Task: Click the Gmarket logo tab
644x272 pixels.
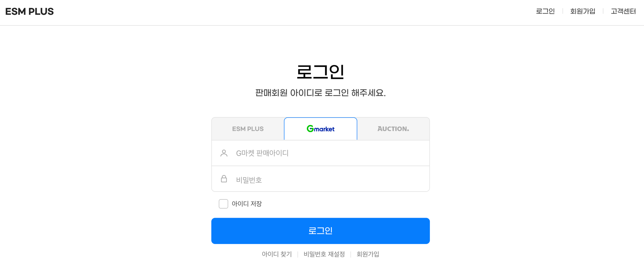Action: (320, 129)
